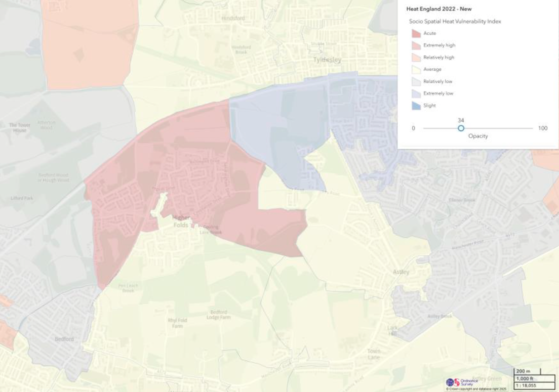
Task: Select the Relatively low legend swatch
Action: 416,82
